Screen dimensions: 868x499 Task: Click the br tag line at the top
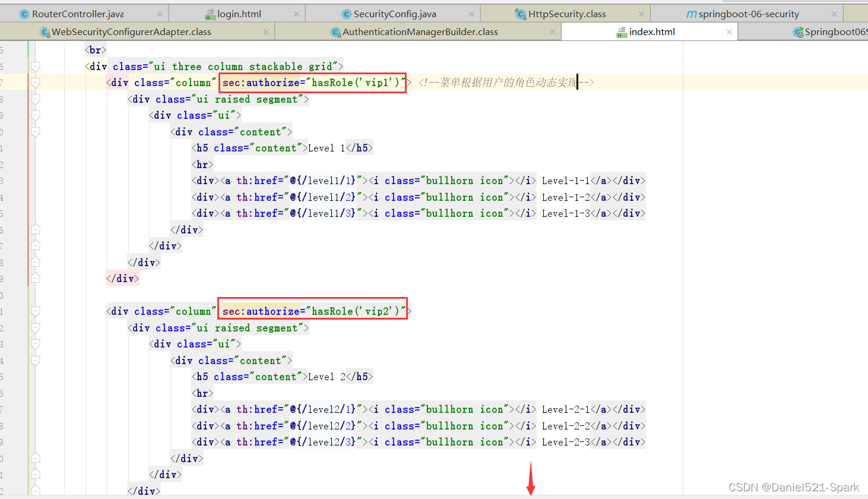96,50
